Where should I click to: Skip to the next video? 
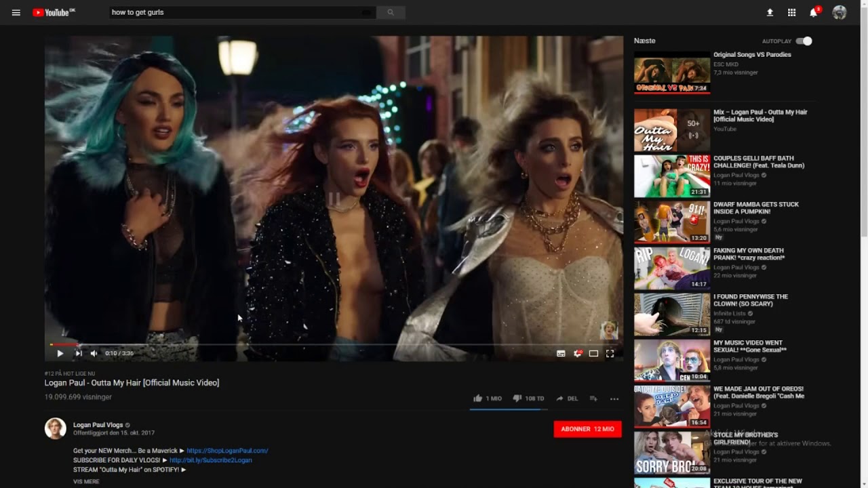(x=79, y=353)
